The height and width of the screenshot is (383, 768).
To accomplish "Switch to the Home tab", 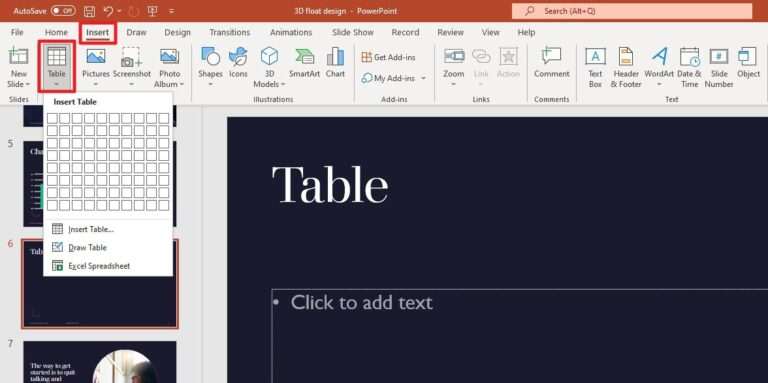I will pos(56,32).
